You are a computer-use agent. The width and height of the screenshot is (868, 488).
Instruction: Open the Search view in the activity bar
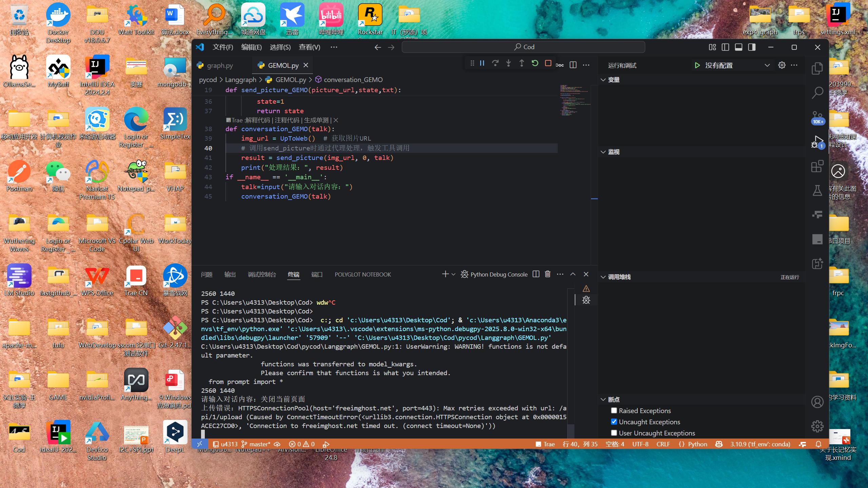click(x=817, y=93)
